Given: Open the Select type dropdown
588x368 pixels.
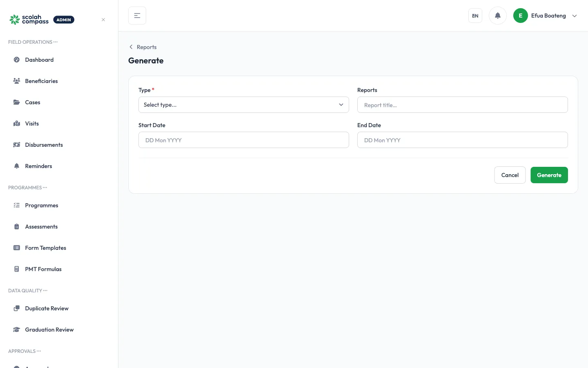Looking at the screenshot, I should [244, 105].
